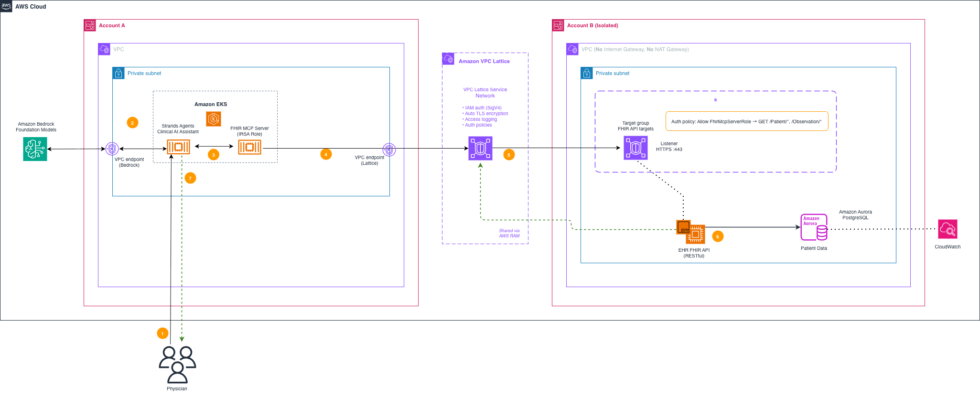The image size is (980, 397).
Task: Select the Account B group icon
Action: [558, 25]
